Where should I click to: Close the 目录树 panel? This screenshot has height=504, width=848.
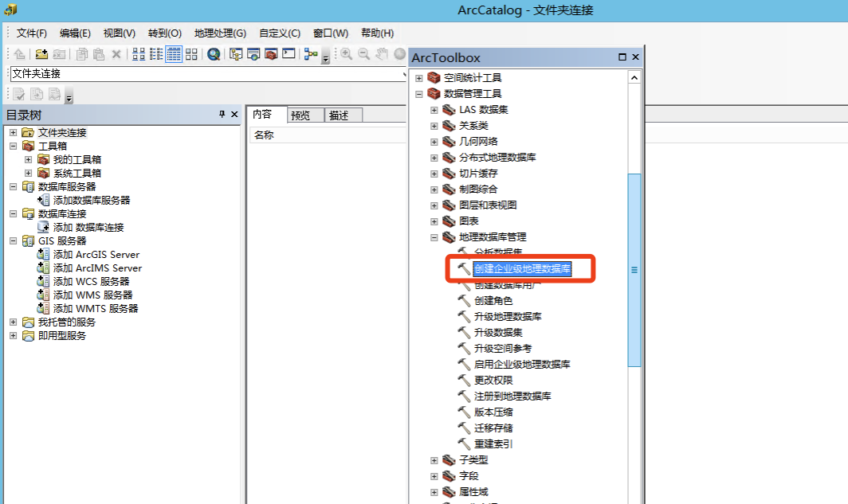pyautogui.click(x=234, y=114)
